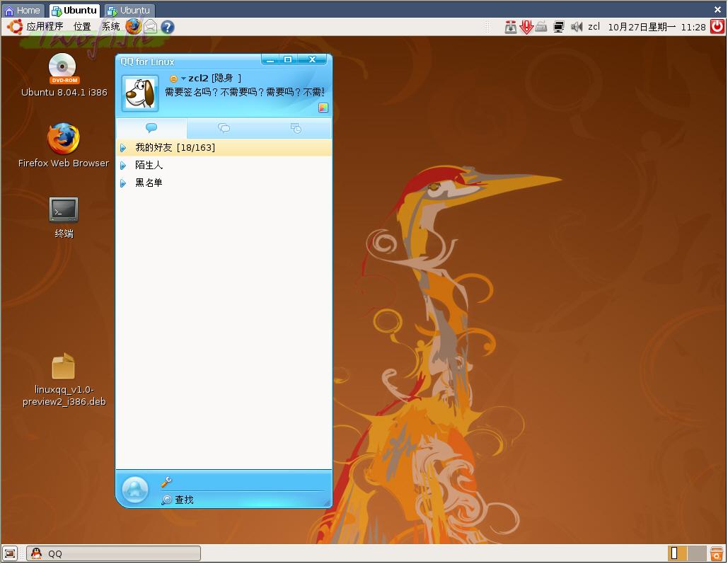
Task: Click the volume speaker icon
Action: pos(577,27)
